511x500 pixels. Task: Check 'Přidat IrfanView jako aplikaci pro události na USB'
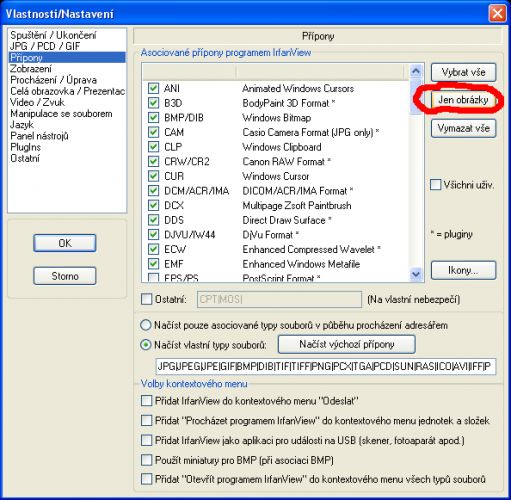point(146,440)
